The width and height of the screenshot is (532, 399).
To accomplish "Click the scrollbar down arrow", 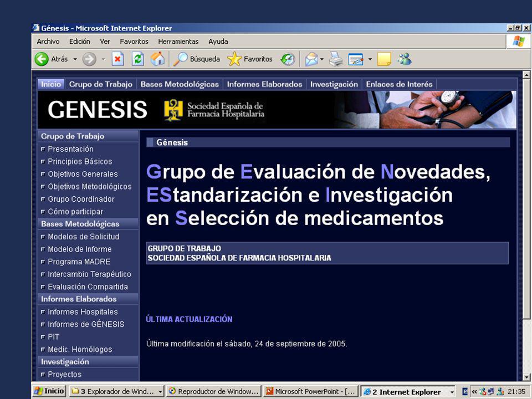I will 526,377.
